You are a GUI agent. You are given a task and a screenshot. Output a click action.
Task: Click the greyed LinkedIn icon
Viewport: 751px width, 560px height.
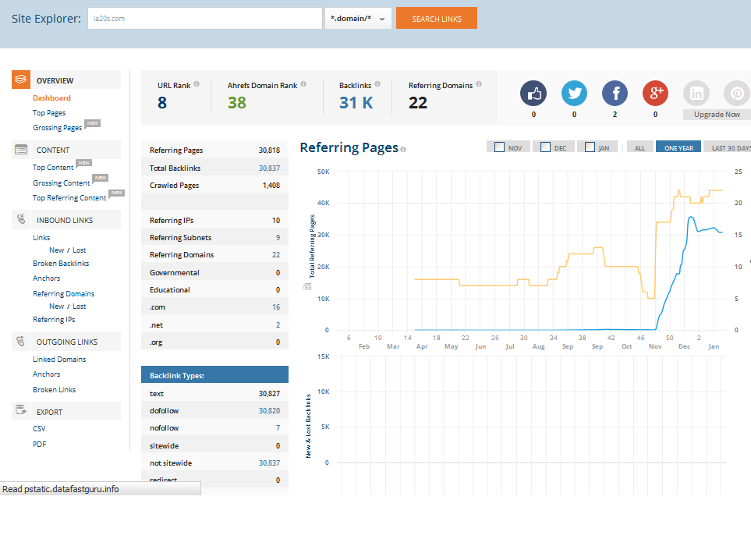pos(696,94)
